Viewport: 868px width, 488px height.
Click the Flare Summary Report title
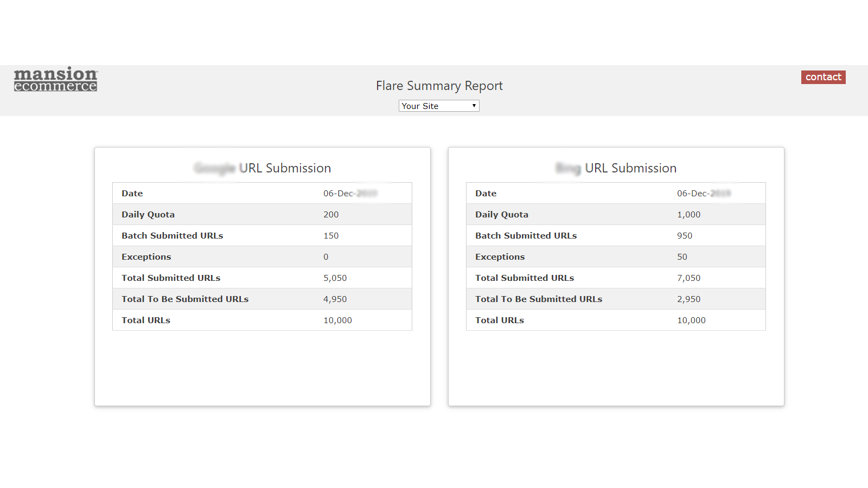tap(439, 86)
